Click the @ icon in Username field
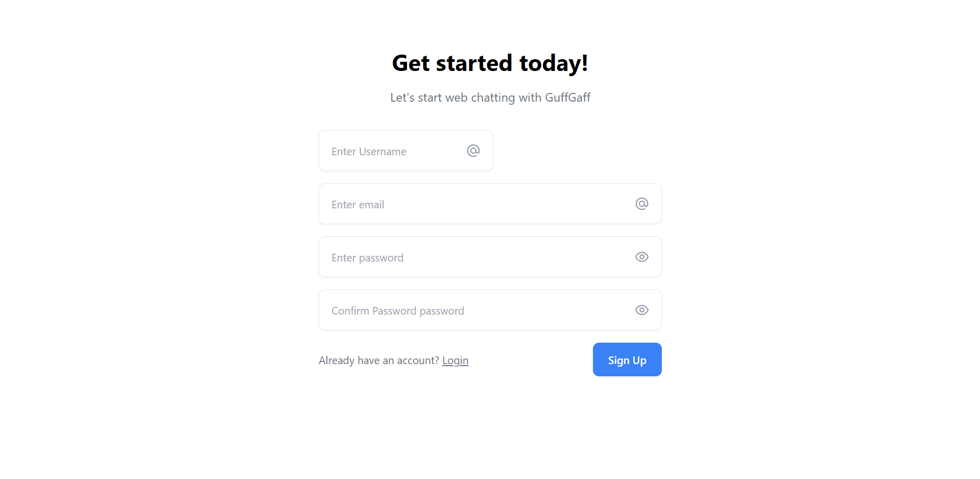Screen dimensions: 980x479 point(473,151)
